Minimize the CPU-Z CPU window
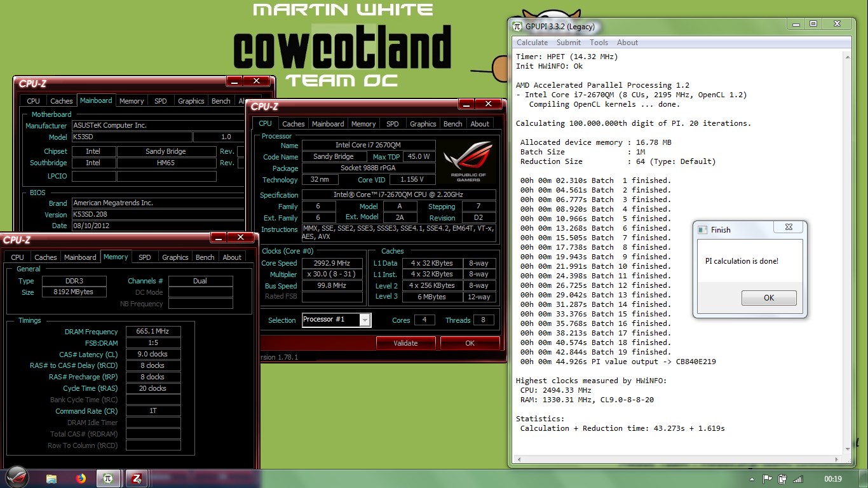 coord(467,104)
